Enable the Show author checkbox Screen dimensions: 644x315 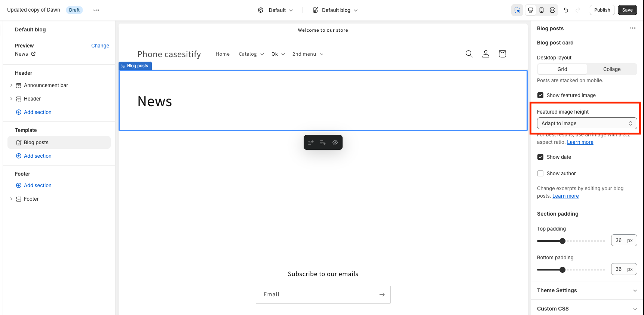[540, 173]
